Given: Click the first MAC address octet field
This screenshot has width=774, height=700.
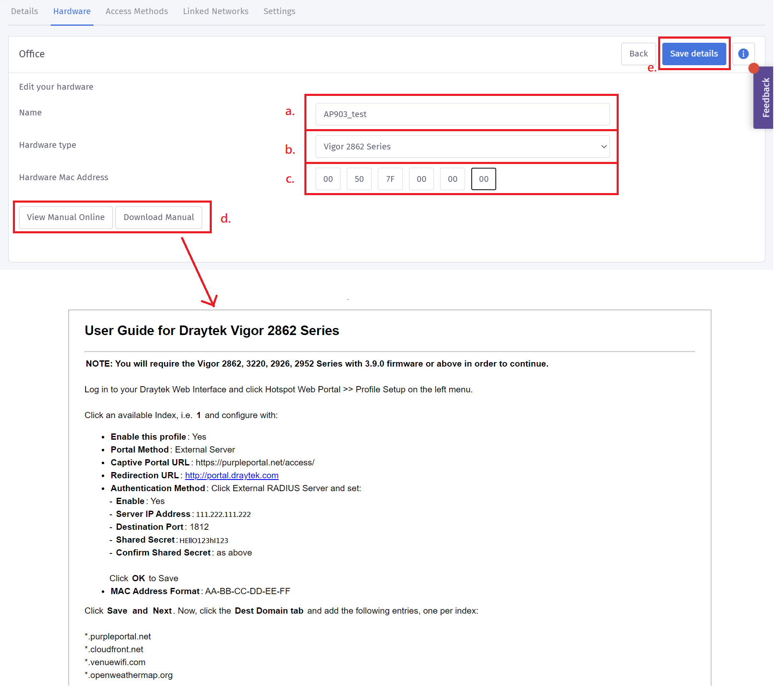Looking at the screenshot, I should [328, 179].
